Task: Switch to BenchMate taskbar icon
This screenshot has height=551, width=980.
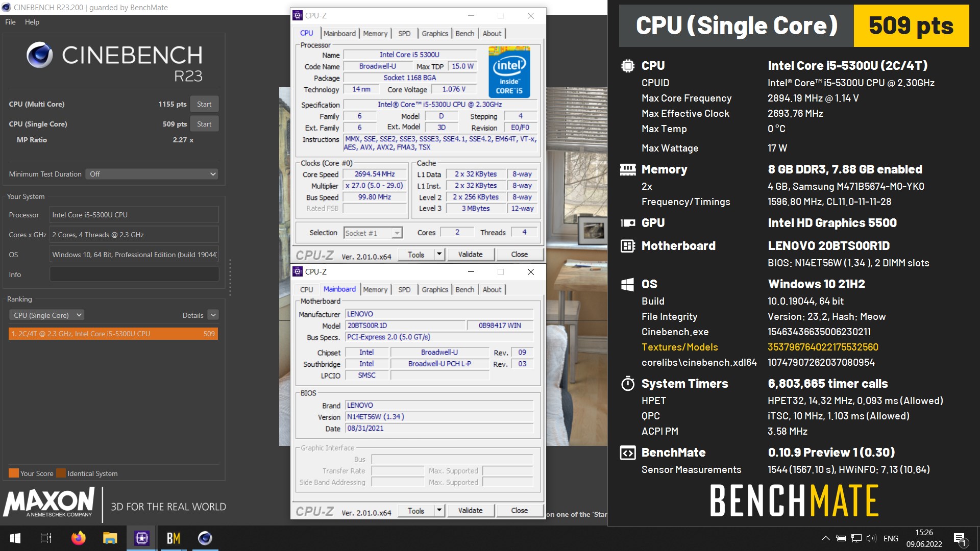Action: point(173,538)
